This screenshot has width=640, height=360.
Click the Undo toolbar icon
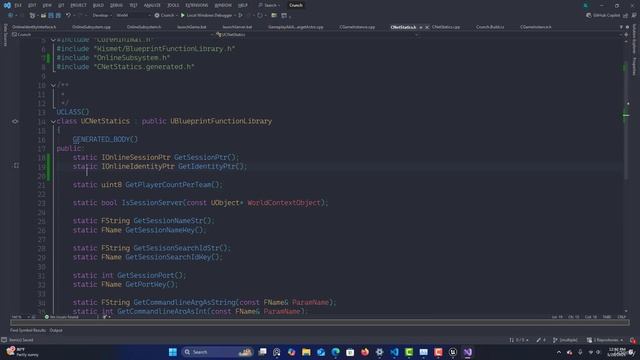(68, 16)
